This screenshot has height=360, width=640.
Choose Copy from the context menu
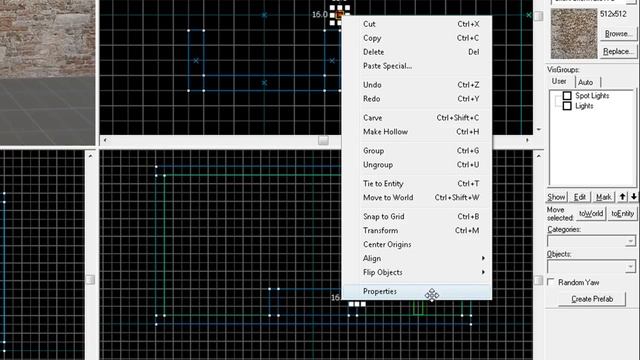click(417, 38)
